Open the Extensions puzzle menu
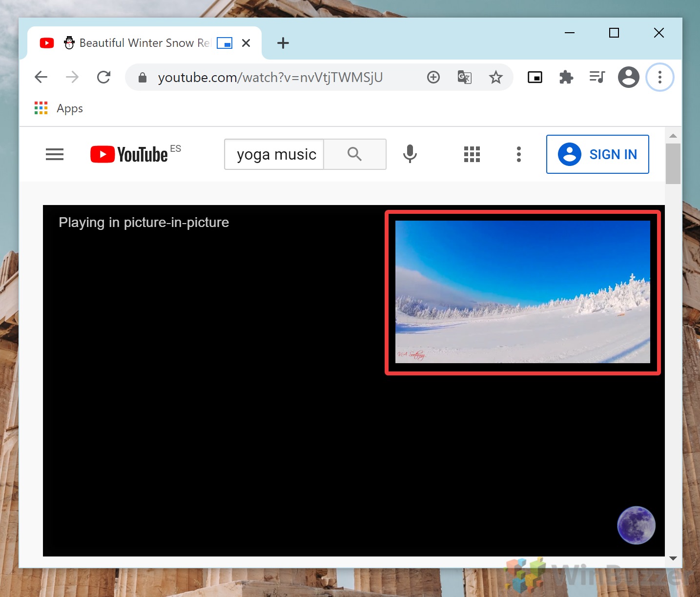700x597 pixels. [x=566, y=77]
